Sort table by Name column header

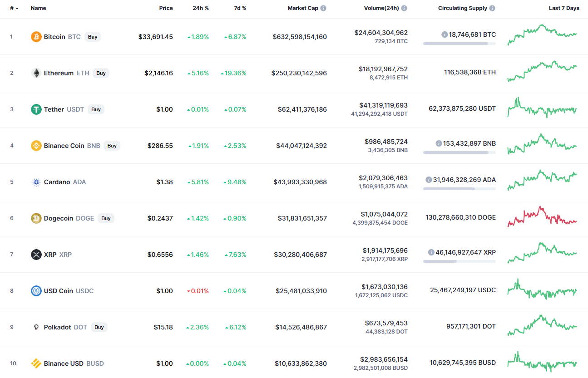(x=38, y=8)
